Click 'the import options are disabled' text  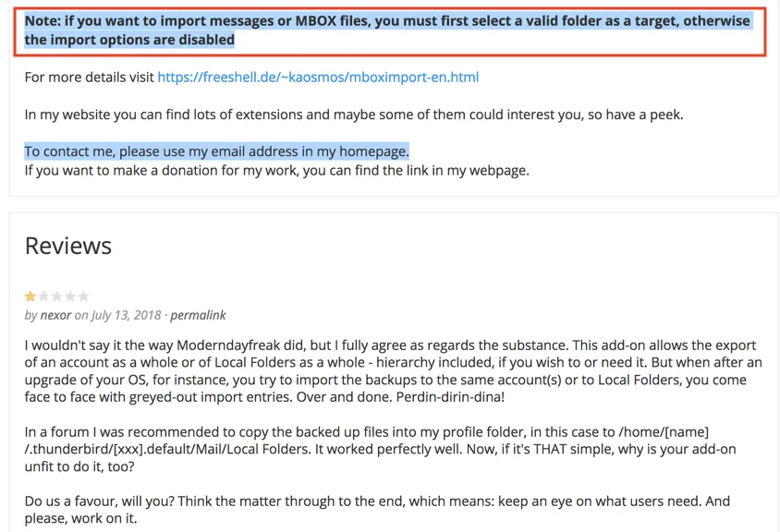(129, 40)
